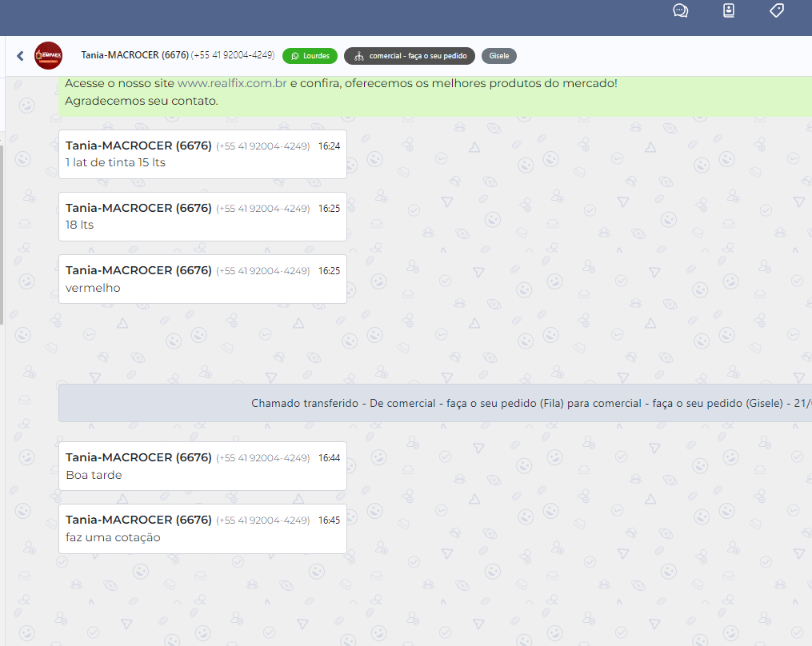Click the tag label icon
This screenshot has height=646, width=812.
(776, 10)
